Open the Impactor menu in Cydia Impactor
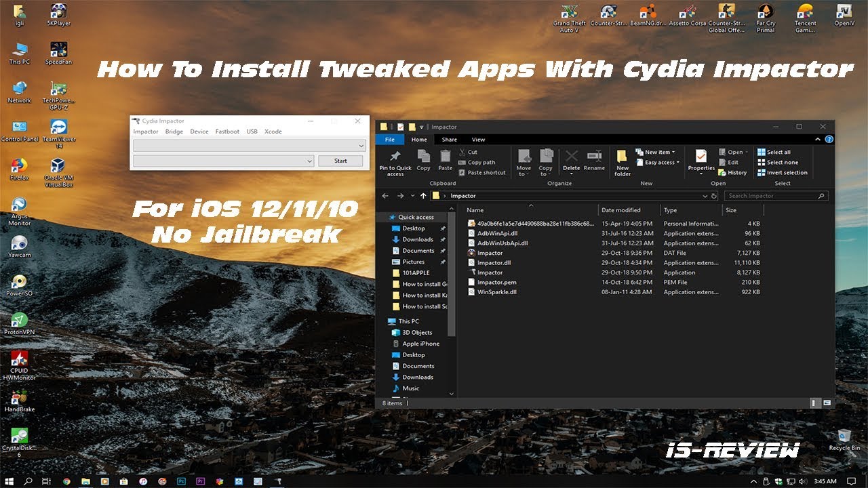This screenshot has width=868, height=488. pos(146,131)
